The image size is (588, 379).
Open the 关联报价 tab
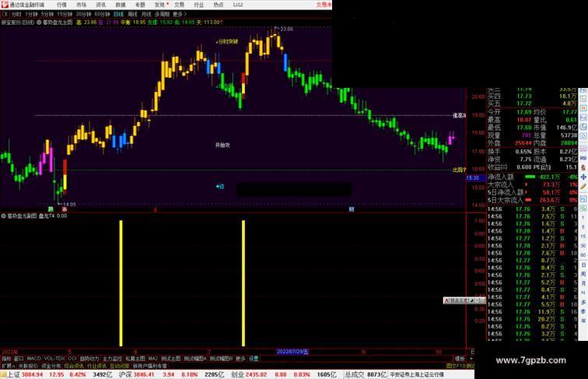tap(28, 366)
